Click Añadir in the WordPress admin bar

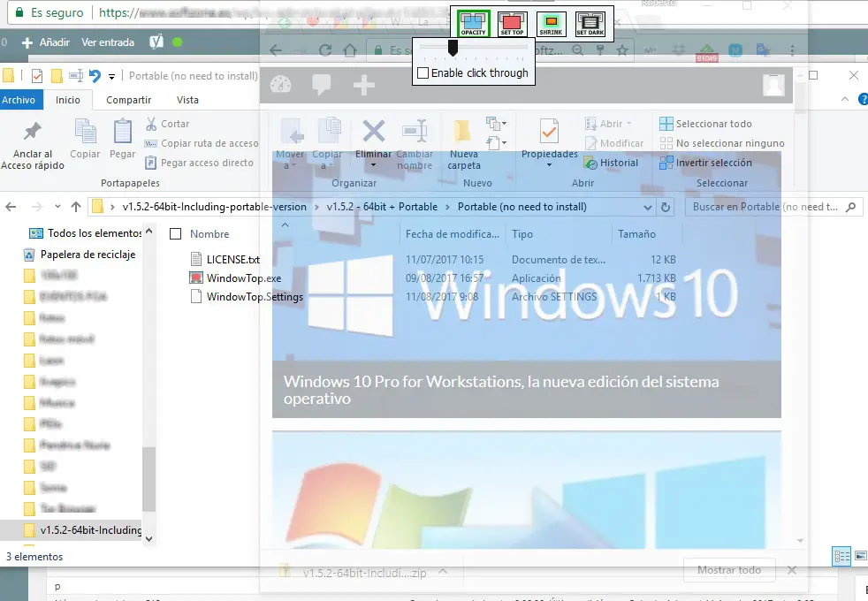[46, 42]
